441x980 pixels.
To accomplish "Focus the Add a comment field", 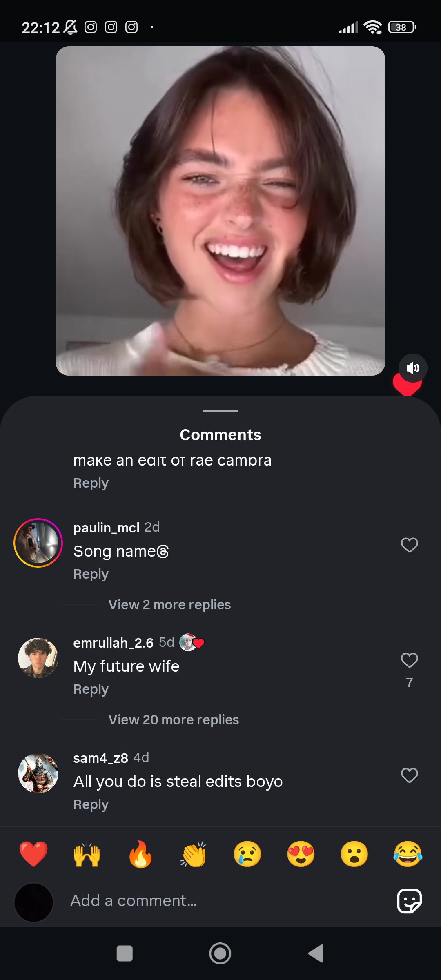I will (x=220, y=901).
